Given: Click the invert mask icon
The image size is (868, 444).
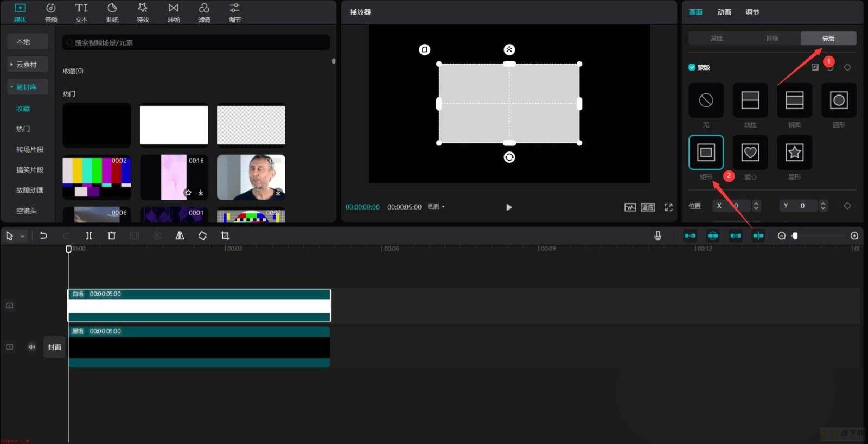Looking at the screenshot, I should pyautogui.click(x=815, y=67).
